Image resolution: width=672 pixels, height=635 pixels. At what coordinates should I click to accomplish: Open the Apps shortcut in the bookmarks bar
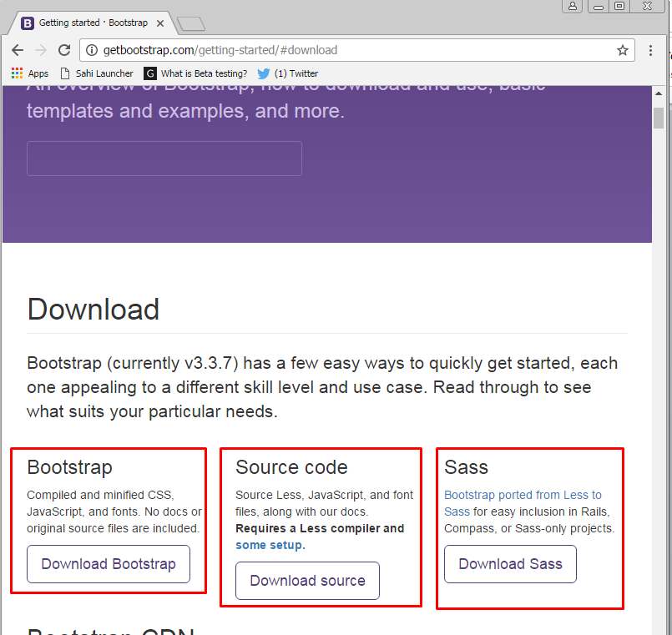(28, 73)
